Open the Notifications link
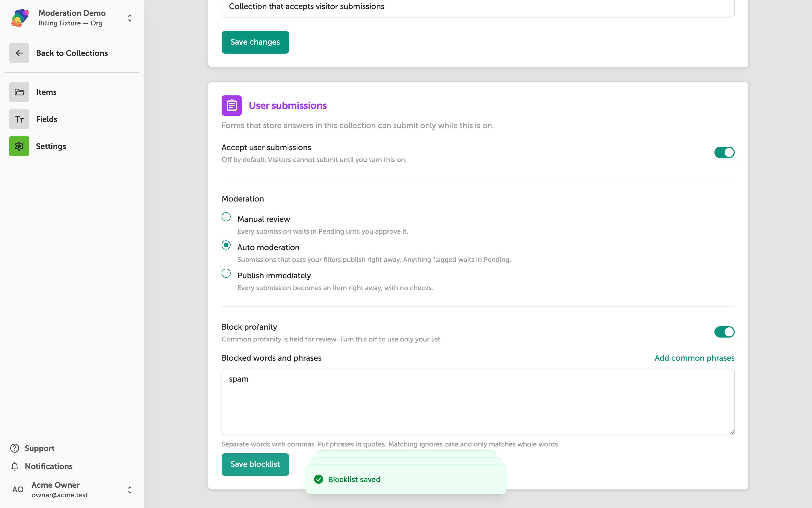The image size is (812, 508). click(x=42, y=466)
